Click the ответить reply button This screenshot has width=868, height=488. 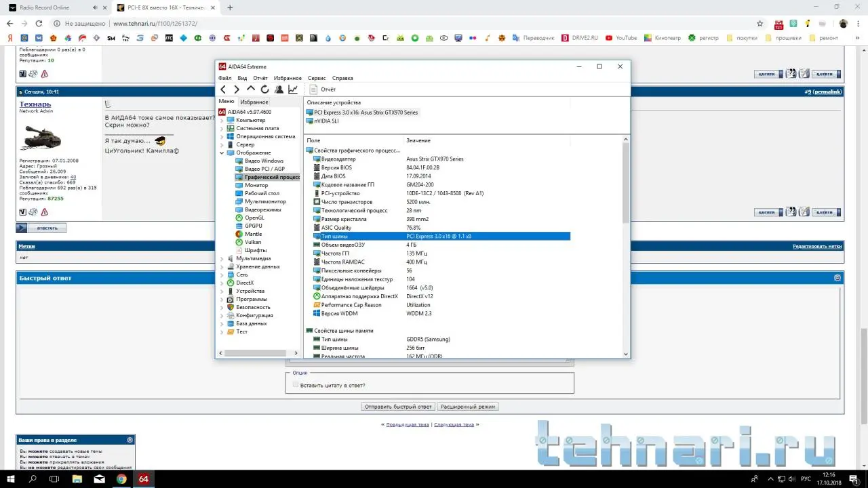[x=41, y=228]
